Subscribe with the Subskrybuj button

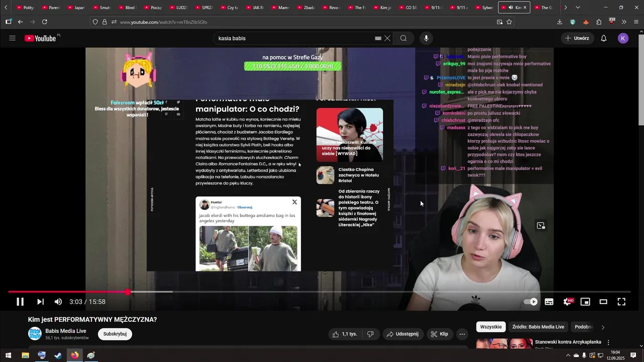click(x=115, y=334)
